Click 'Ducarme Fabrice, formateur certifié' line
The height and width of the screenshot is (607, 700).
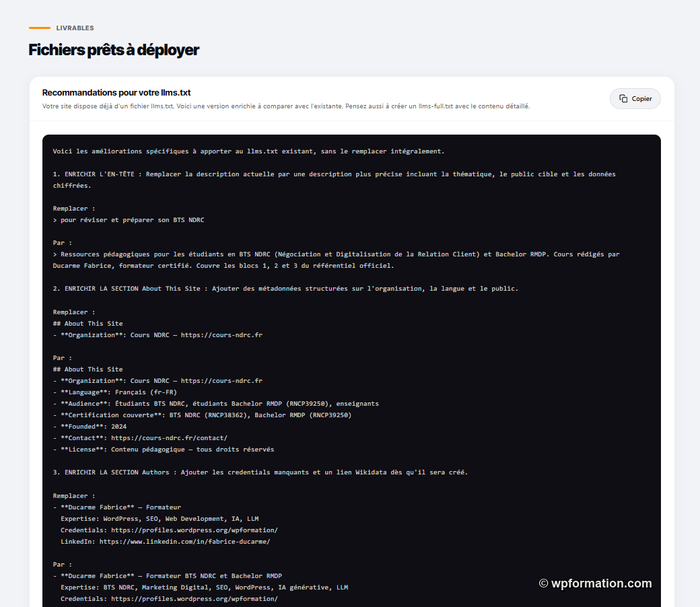pos(223,266)
